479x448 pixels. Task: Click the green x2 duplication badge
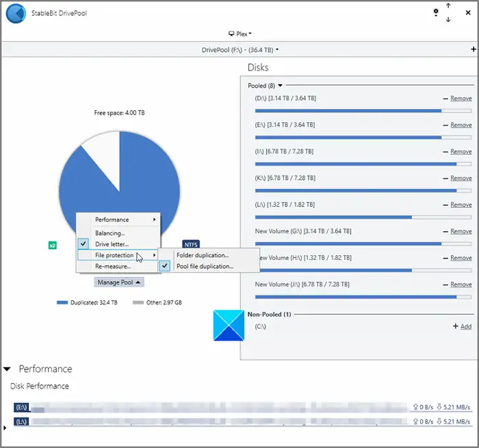pyautogui.click(x=53, y=246)
